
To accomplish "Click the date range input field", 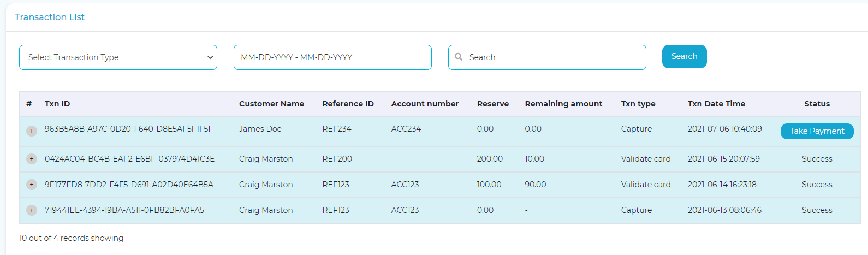I will click(332, 57).
